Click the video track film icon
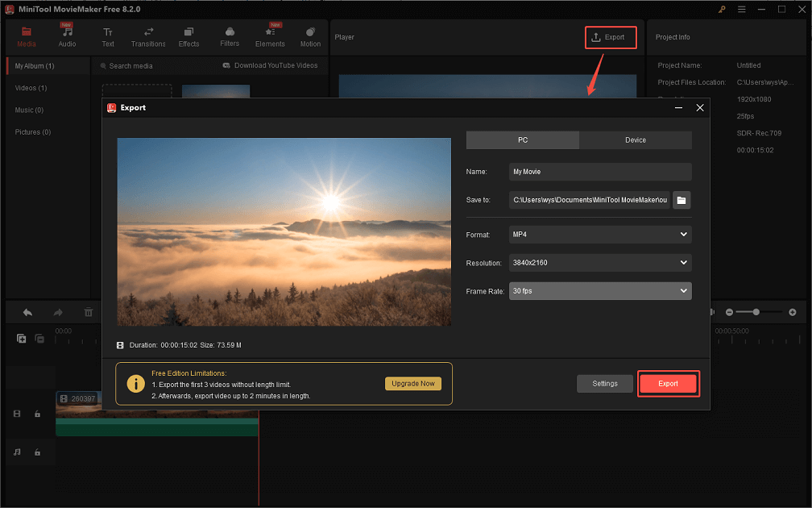 tap(17, 414)
